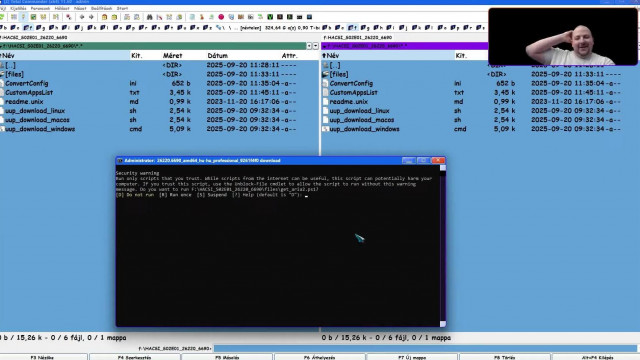Image resolution: width=640 pixels, height=360 pixels.
Task: Click F6 Áthelyezés button
Action: click(x=320, y=357)
